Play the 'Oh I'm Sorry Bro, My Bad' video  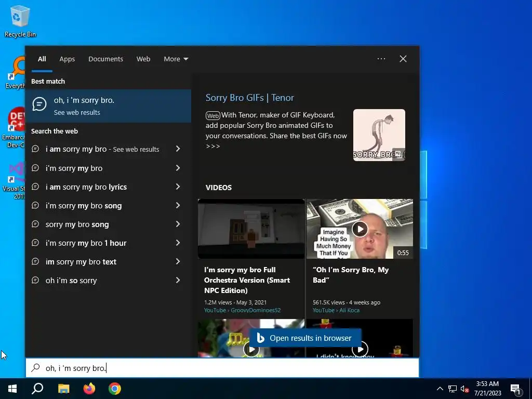click(360, 229)
